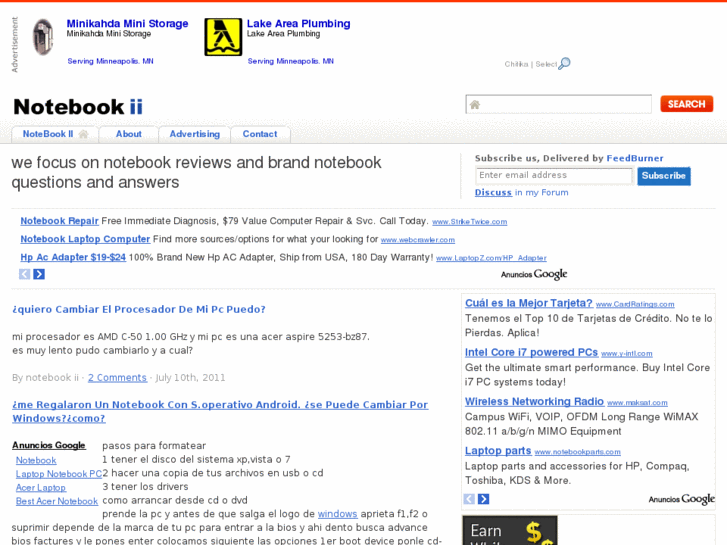Click the Minikahda Mini Storage ad thumbnail

tap(43, 37)
